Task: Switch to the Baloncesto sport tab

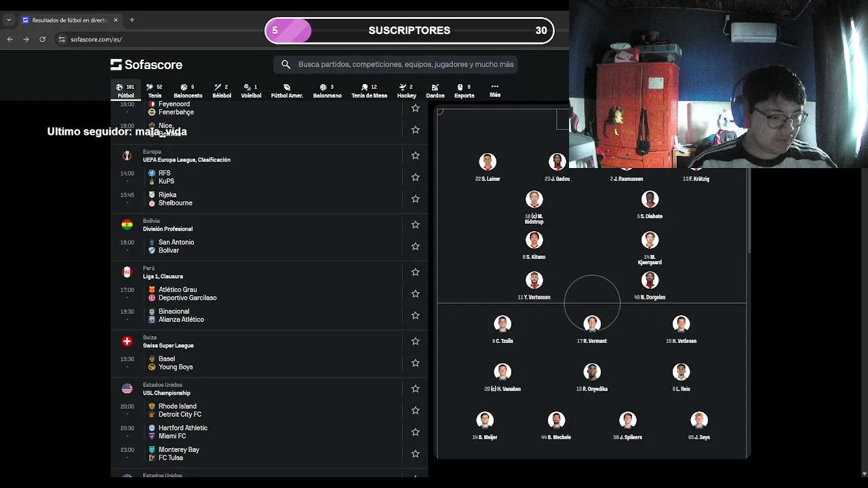Action: [x=188, y=91]
